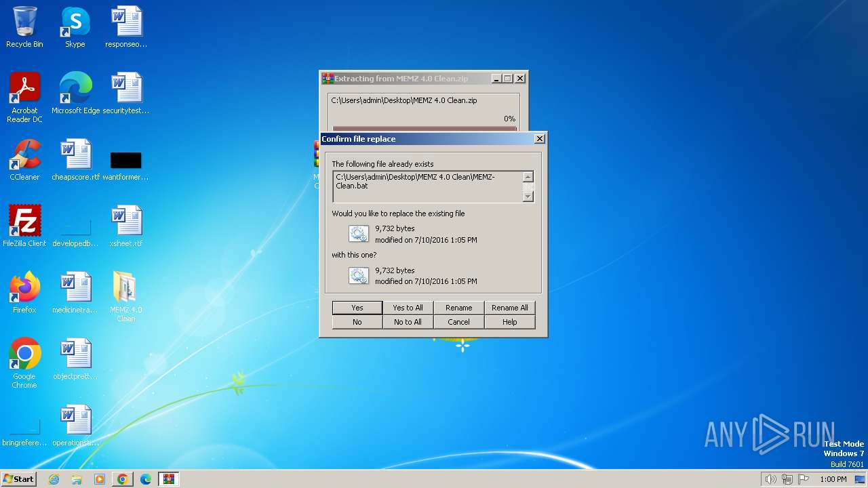Open Internet Explorer in the taskbar
The width and height of the screenshot is (868, 488).
(54, 479)
